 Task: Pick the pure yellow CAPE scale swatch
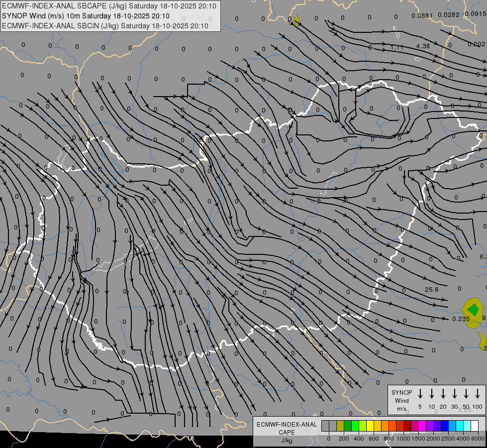(x=370, y=426)
